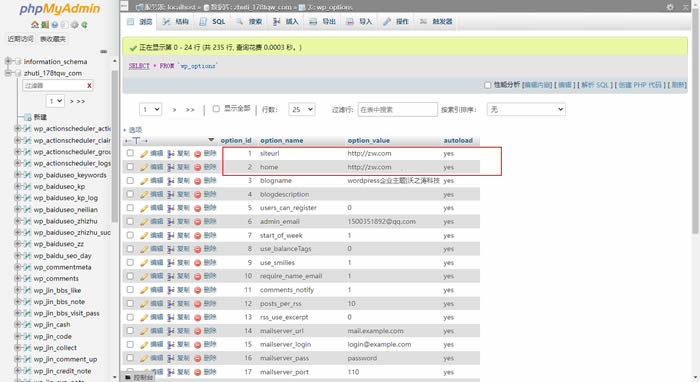
Task: Open the row count dropdown showing 25
Action: (302, 109)
